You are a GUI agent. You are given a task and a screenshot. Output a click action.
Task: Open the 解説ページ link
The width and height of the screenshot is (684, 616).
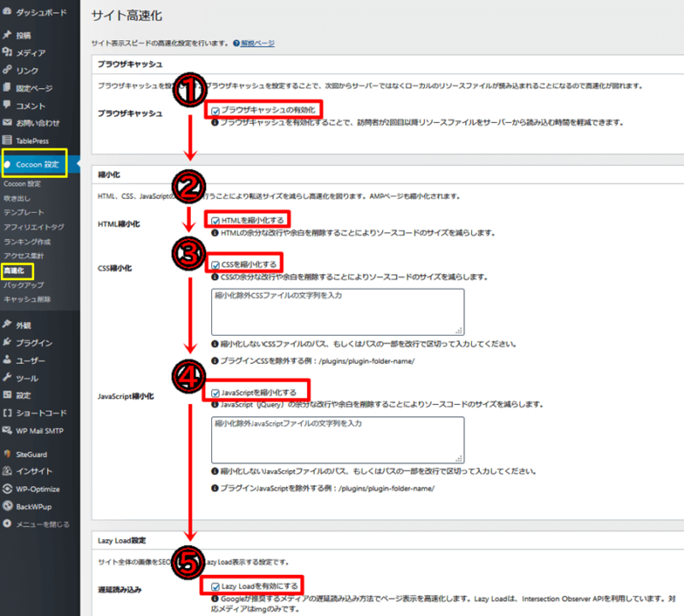(x=258, y=44)
